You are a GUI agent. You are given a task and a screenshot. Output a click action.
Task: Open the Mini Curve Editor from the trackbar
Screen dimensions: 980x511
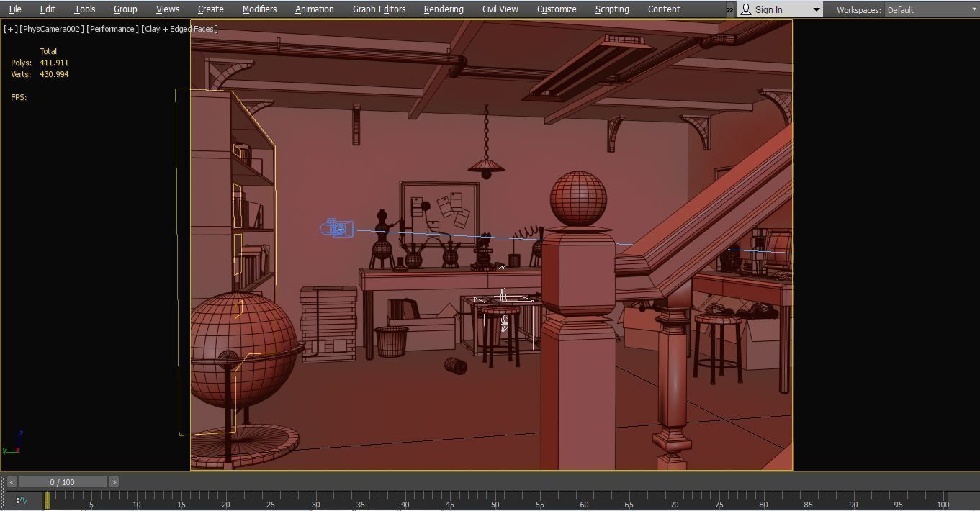click(22, 498)
